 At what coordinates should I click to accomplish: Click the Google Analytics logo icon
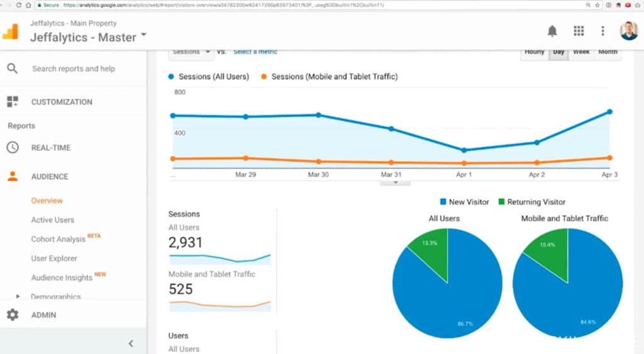tap(11, 31)
